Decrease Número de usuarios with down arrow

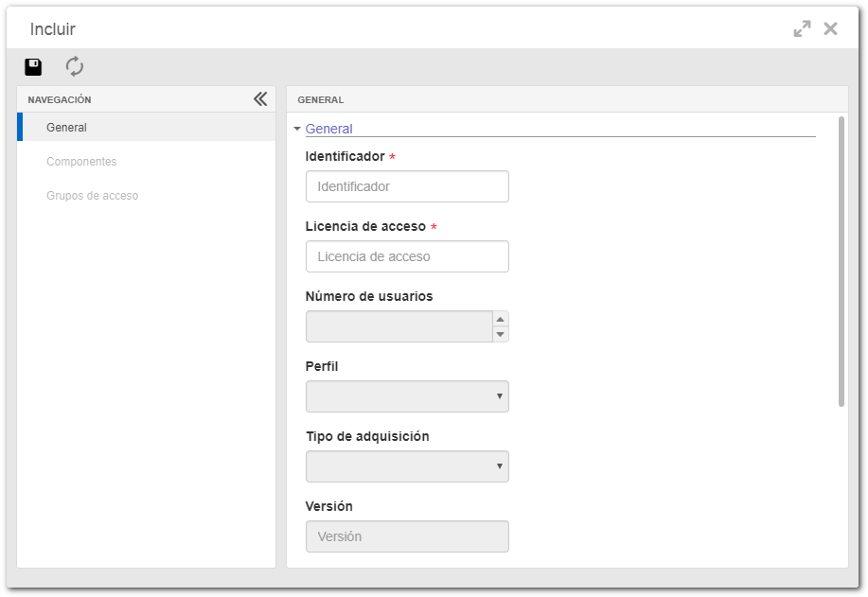pyautogui.click(x=501, y=334)
